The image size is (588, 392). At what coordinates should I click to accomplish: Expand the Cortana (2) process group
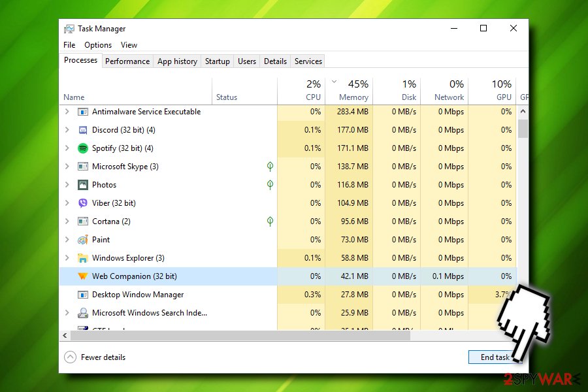click(67, 221)
